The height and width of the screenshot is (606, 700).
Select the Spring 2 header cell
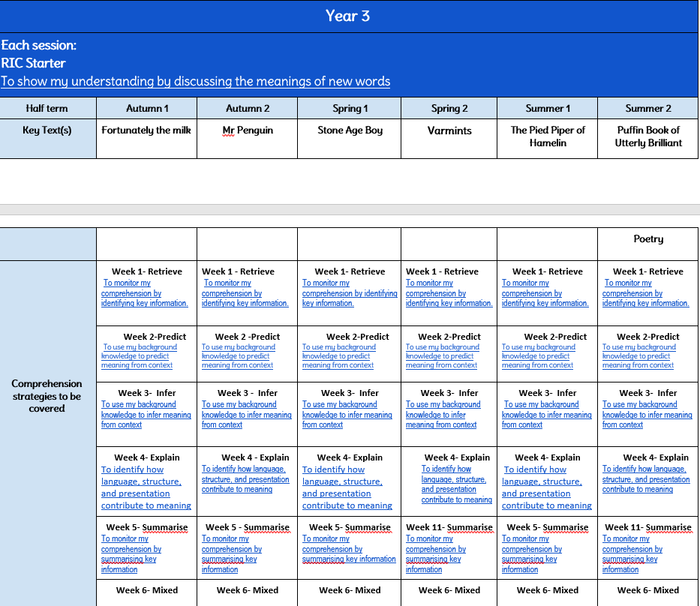[x=449, y=108]
